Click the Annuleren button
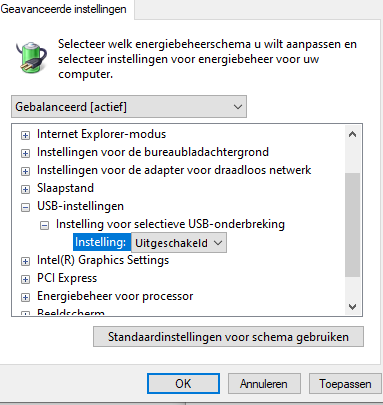Viewport: 383px width, 405px height. click(x=264, y=384)
